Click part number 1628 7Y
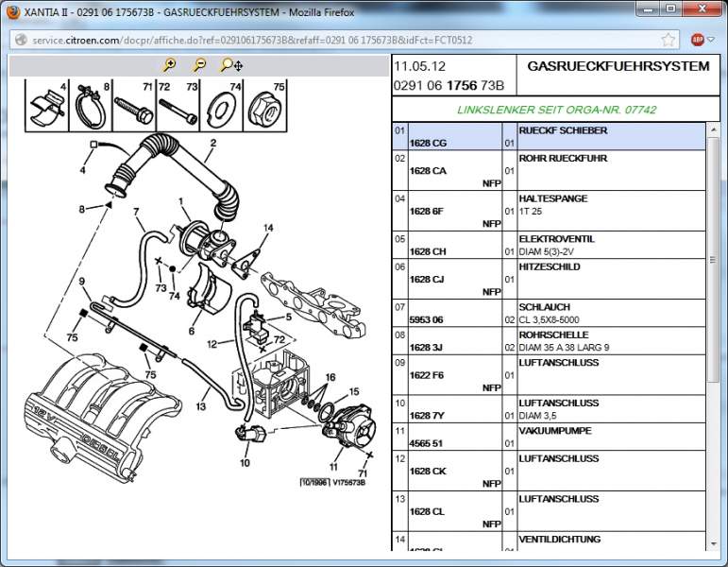This screenshot has width=728, height=567. (x=427, y=416)
